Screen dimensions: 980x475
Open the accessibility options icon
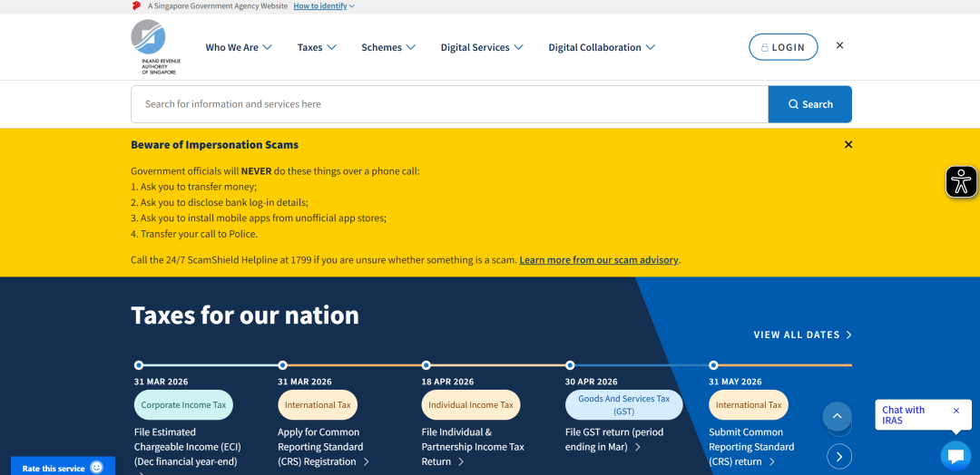pos(961,181)
